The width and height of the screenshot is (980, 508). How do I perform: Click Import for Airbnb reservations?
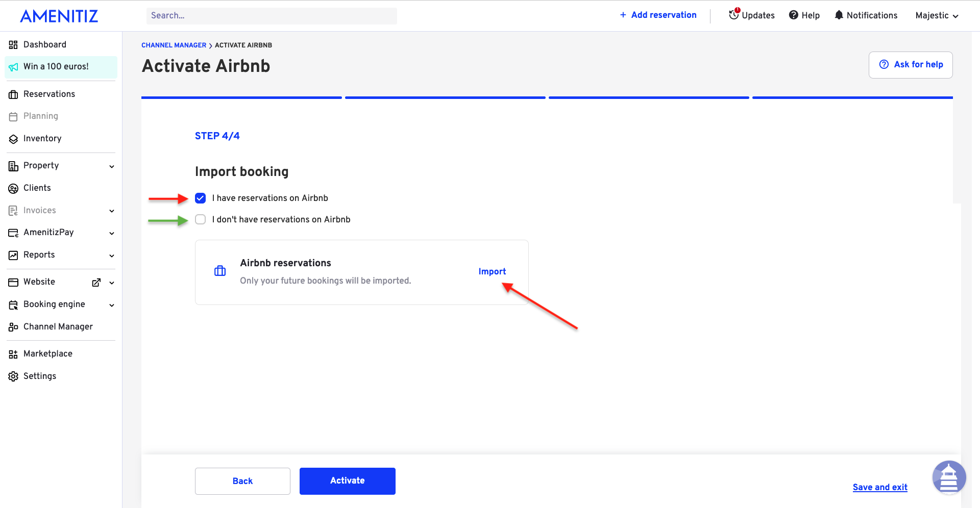tap(492, 271)
